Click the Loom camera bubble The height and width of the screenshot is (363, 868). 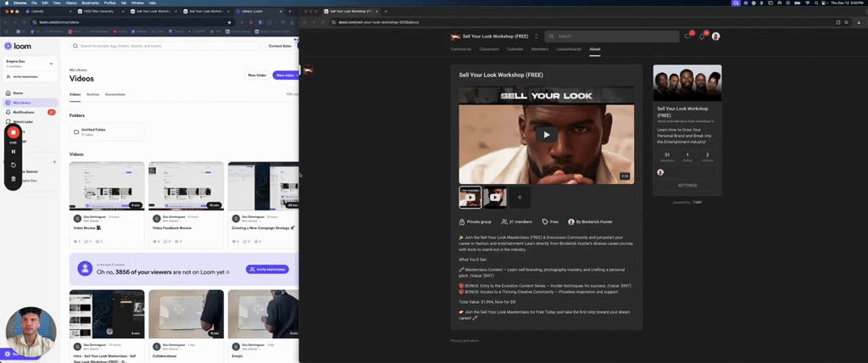pyautogui.click(x=31, y=332)
